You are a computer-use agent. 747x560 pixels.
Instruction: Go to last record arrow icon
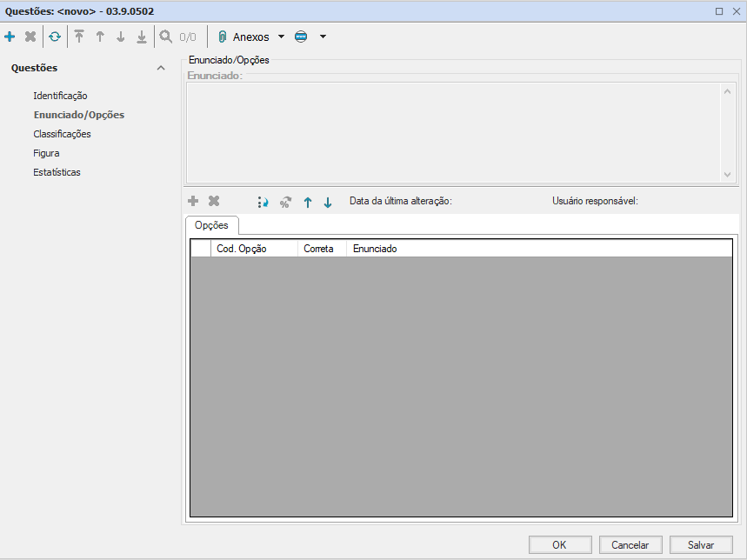142,37
